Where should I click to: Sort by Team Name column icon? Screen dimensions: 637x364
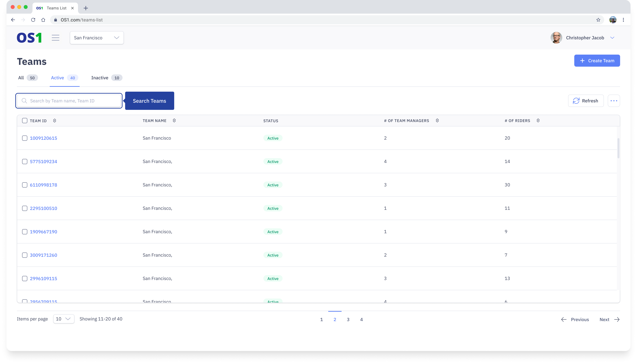(x=174, y=121)
